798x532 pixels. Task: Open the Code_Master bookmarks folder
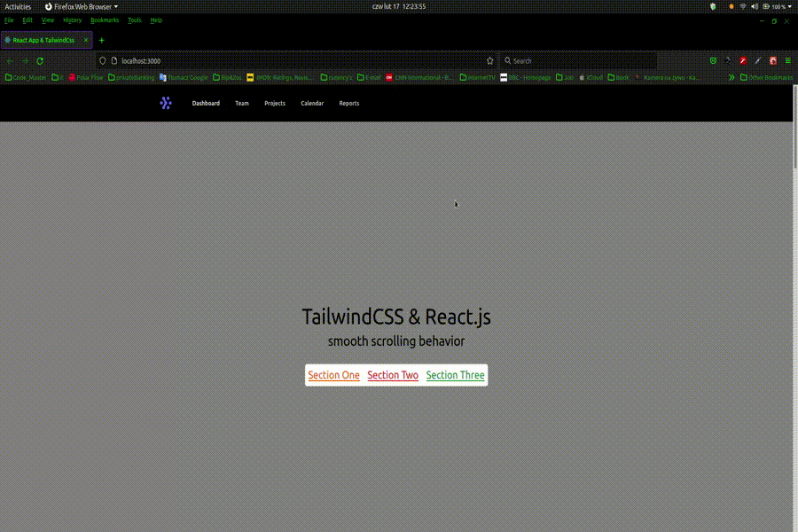click(x=26, y=78)
